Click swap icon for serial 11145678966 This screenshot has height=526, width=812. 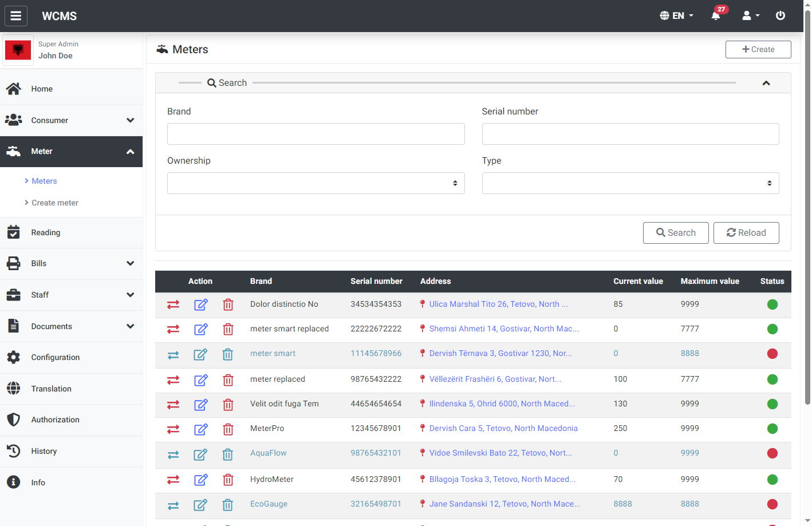(173, 355)
